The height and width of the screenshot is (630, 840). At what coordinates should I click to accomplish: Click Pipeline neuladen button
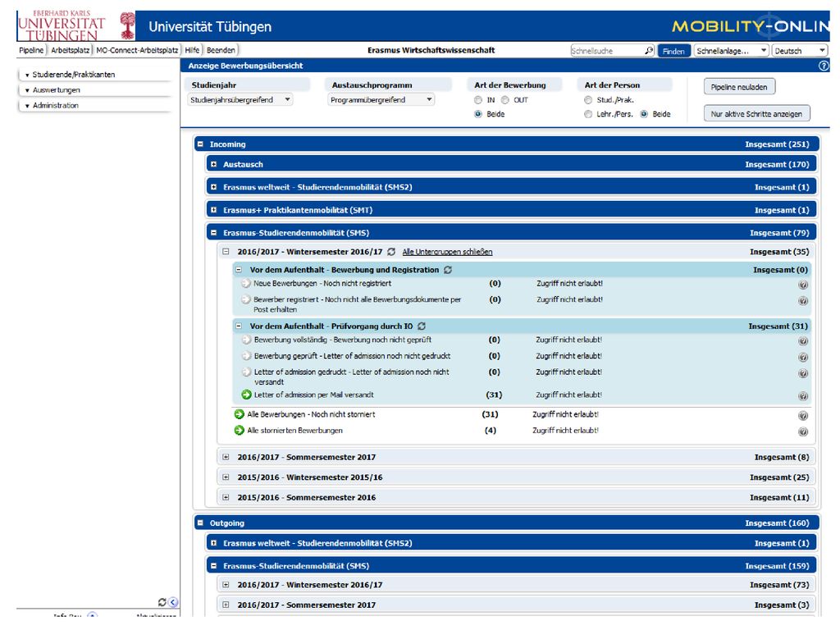coord(739,87)
